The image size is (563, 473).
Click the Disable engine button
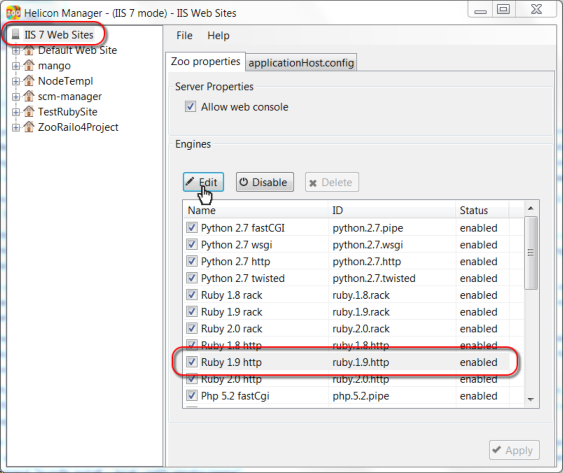pyautogui.click(x=265, y=182)
